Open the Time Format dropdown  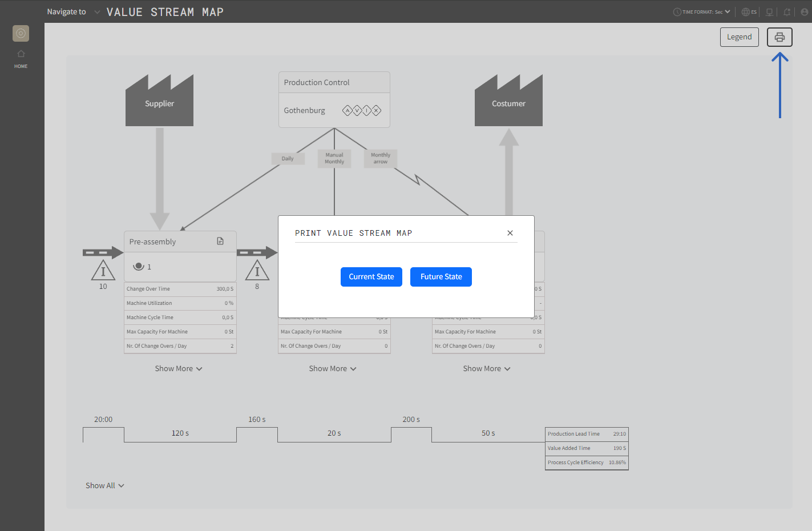pyautogui.click(x=702, y=12)
